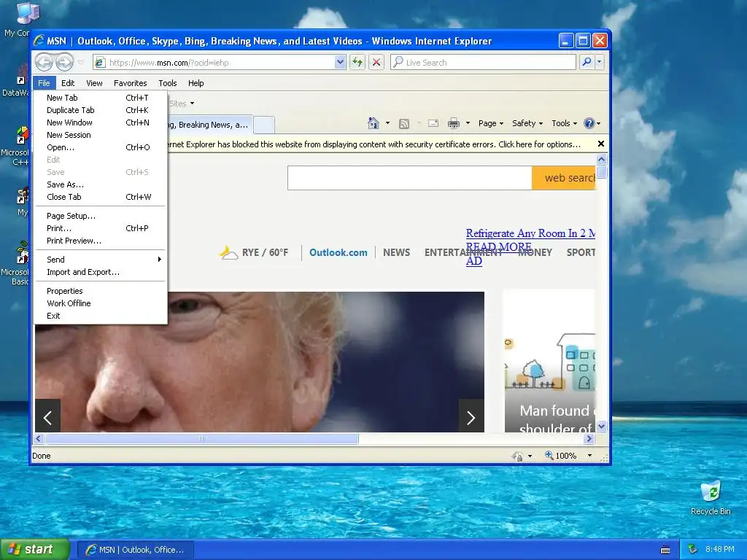Click the vertical scroll down arrow
This screenshot has width=747, height=560.
tap(601, 426)
